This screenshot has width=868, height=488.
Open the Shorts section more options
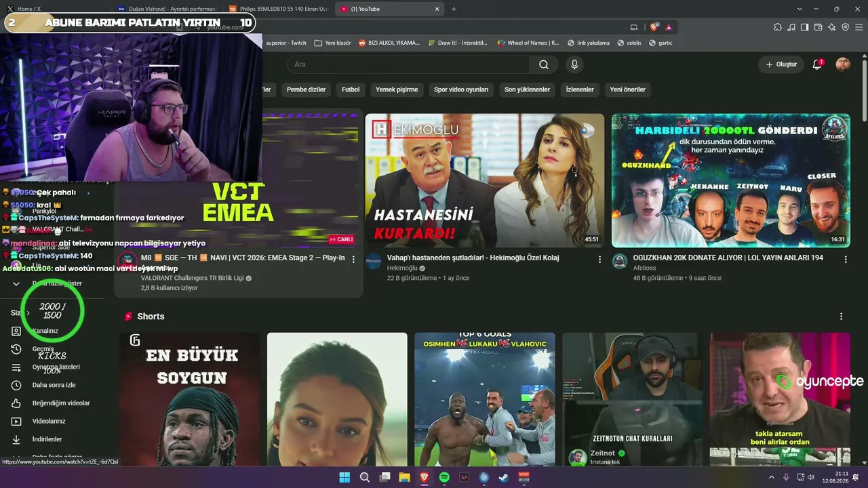point(841,317)
